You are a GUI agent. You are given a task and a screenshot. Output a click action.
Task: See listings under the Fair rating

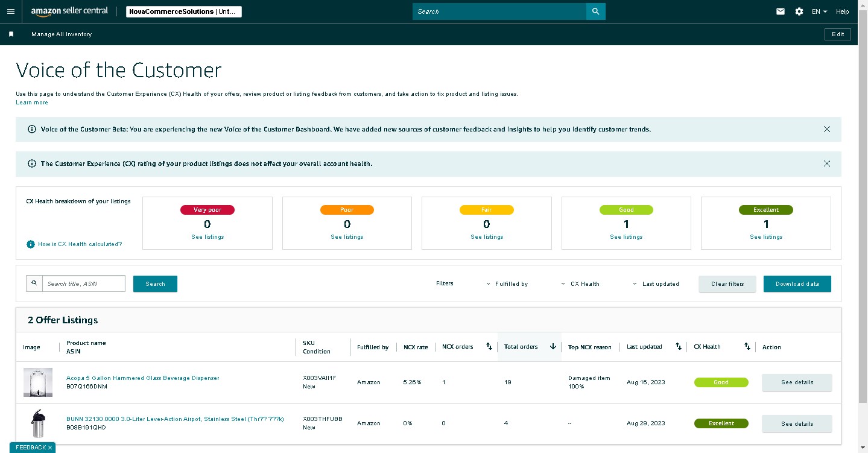click(487, 237)
